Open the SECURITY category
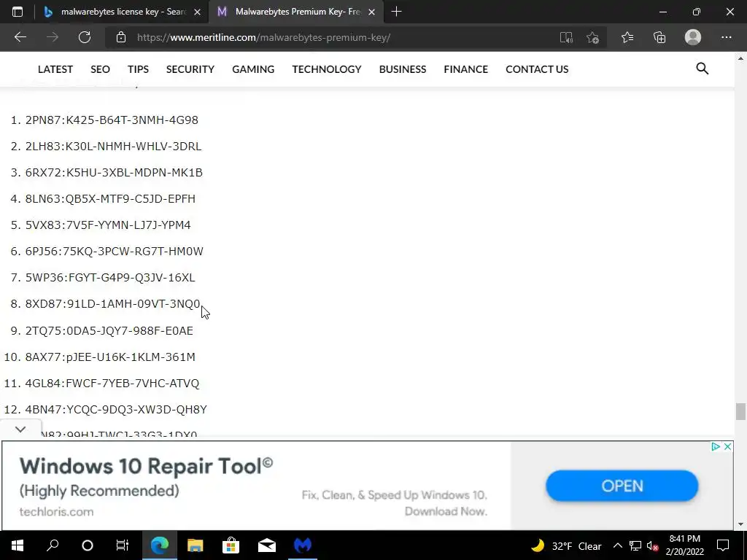 190,69
